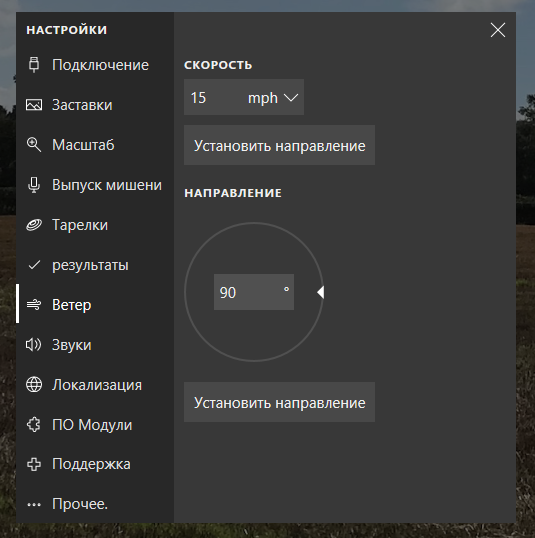Open the Поддержка section

95,464
